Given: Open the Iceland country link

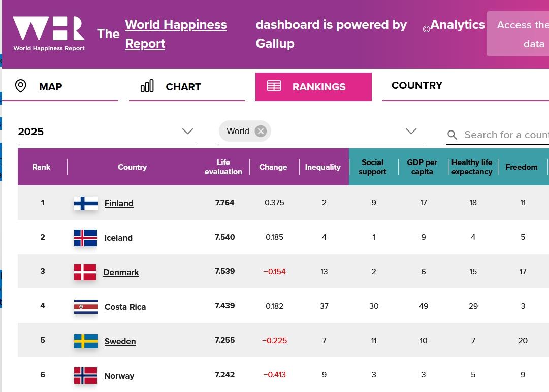Looking at the screenshot, I should point(118,238).
